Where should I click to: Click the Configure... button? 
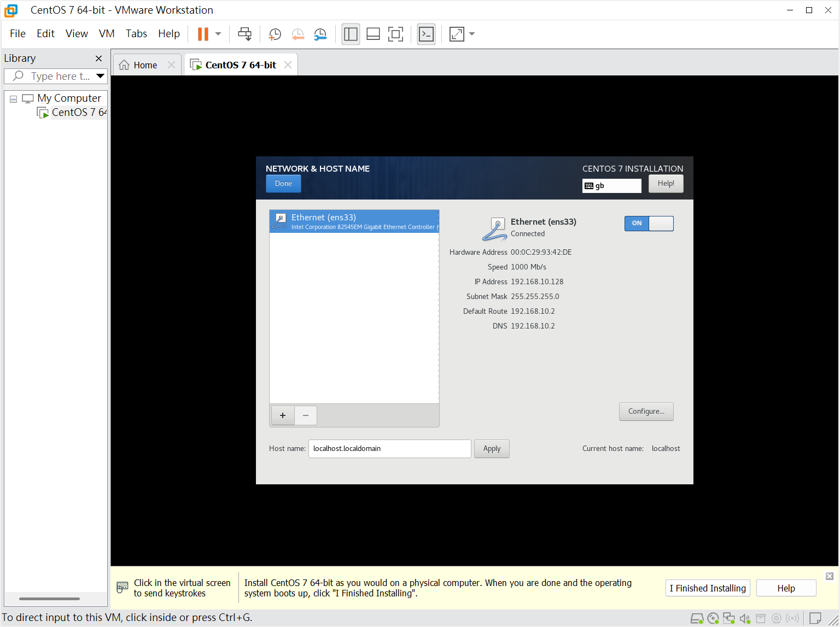tap(646, 412)
